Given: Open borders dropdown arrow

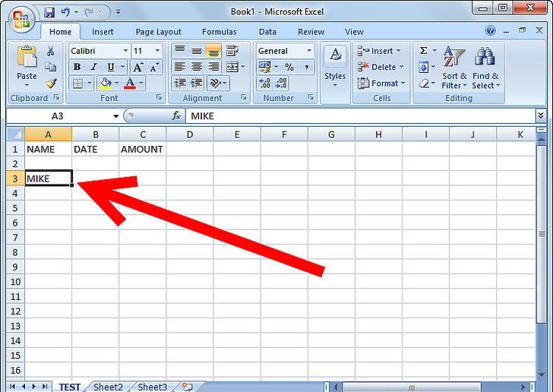Looking at the screenshot, I should [89, 84].
